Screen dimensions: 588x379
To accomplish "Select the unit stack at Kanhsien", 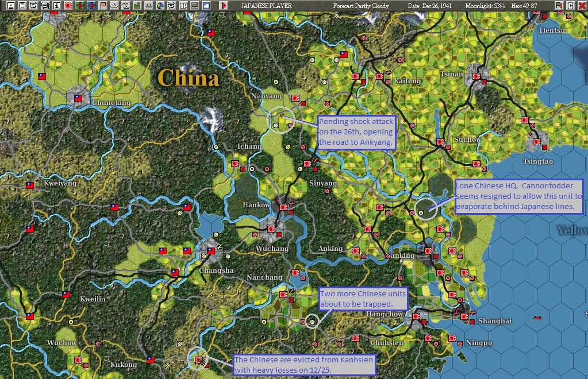I will [198, 360].
